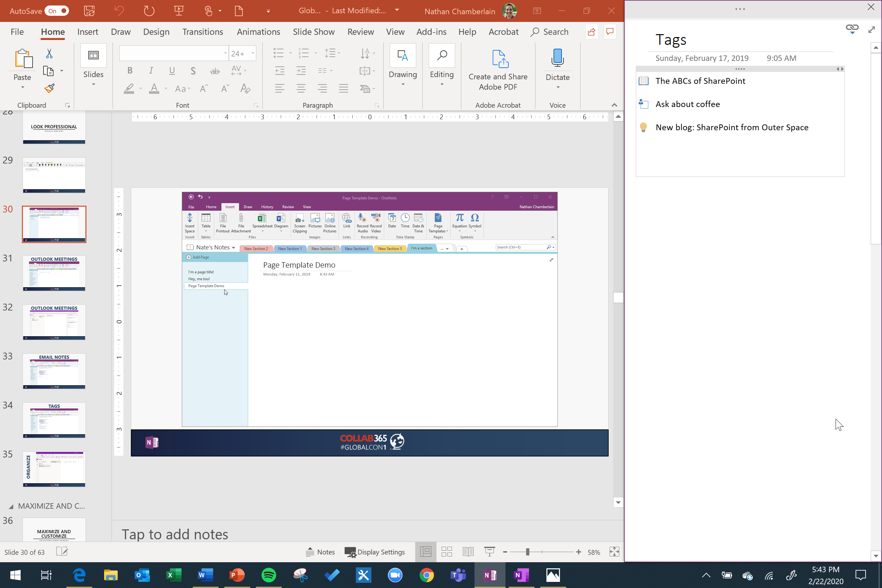Click the zoom slider handle
Screen dimensions: 882x588
pyautogui.click(x=528, y=552)
